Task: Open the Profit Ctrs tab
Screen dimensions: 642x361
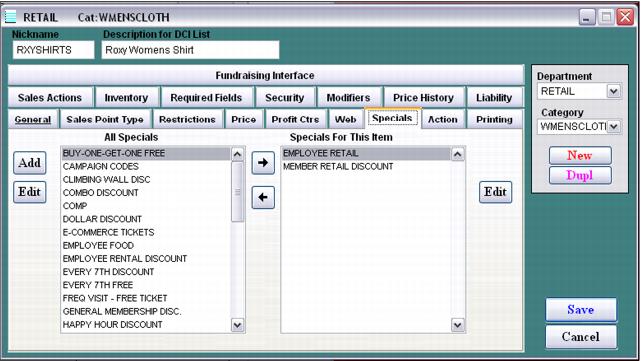Action: pos(296,119)
